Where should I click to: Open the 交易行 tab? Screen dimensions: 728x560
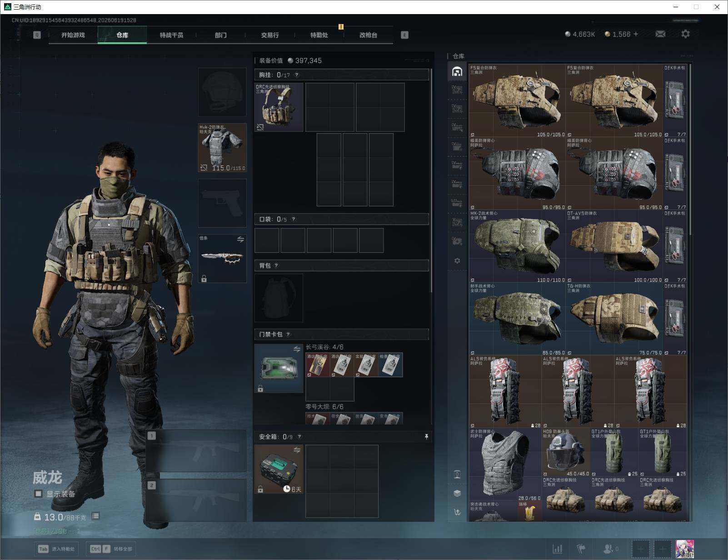tap(270, 35)
